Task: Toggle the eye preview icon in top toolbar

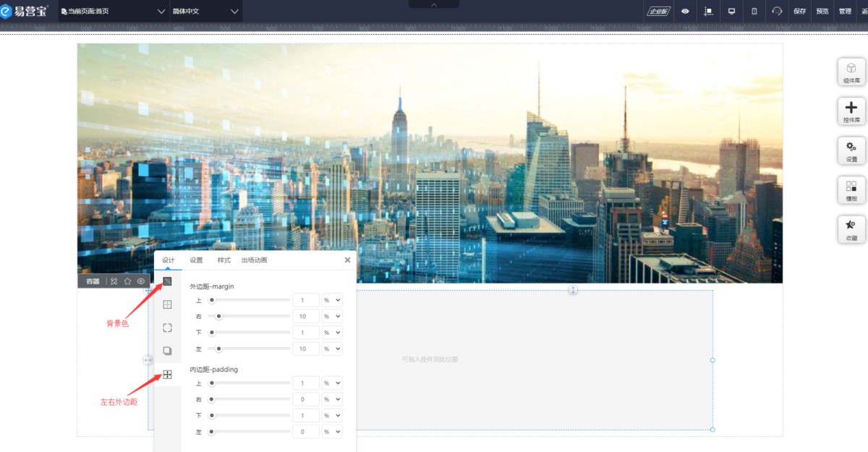Action: pyautogui.click(x=685, y=11)
